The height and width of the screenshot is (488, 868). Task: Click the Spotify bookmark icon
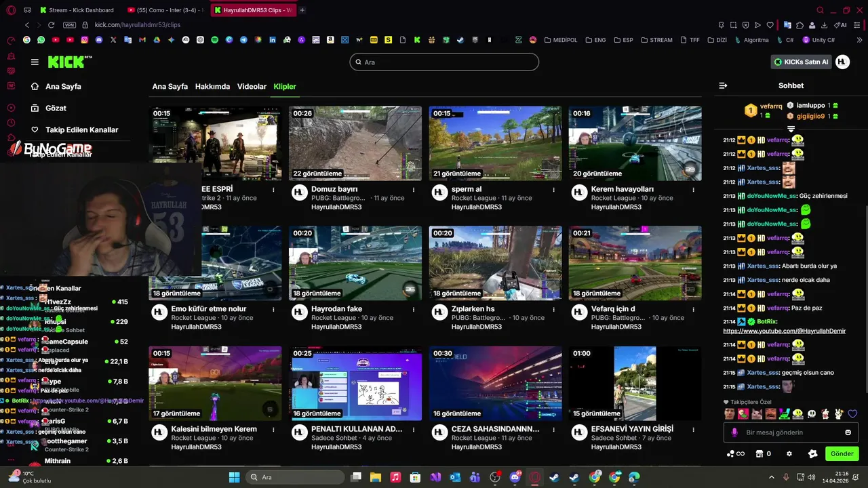coord(214,40)
